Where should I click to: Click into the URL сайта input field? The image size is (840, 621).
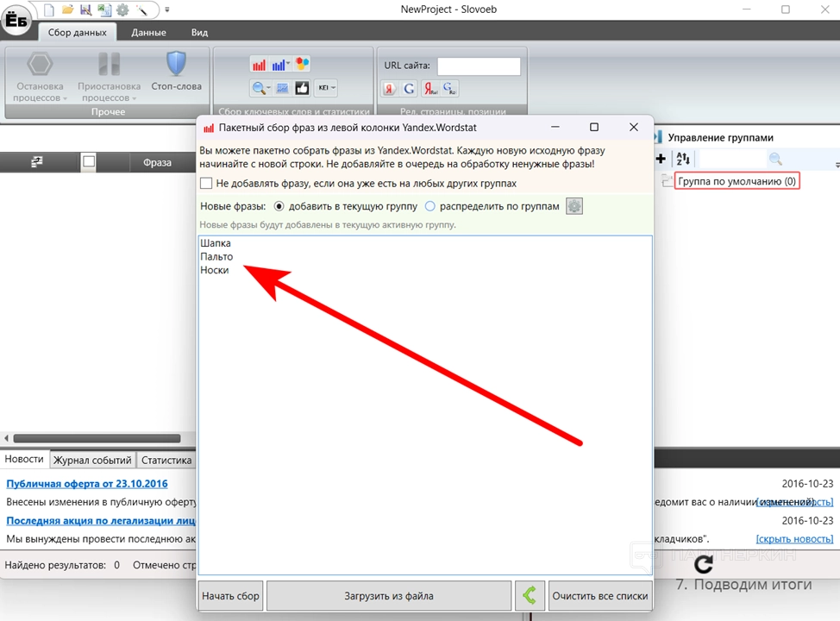(x=479, y=66)
